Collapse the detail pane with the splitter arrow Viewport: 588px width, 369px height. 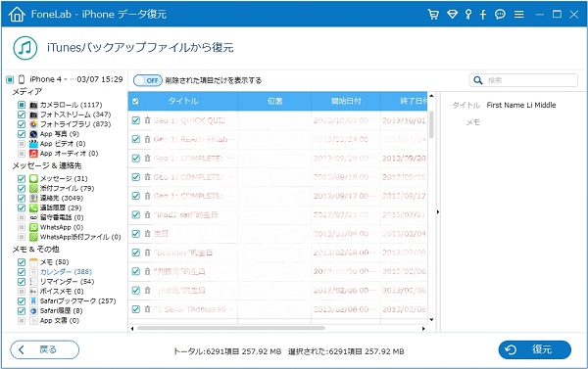click(438, 212)
